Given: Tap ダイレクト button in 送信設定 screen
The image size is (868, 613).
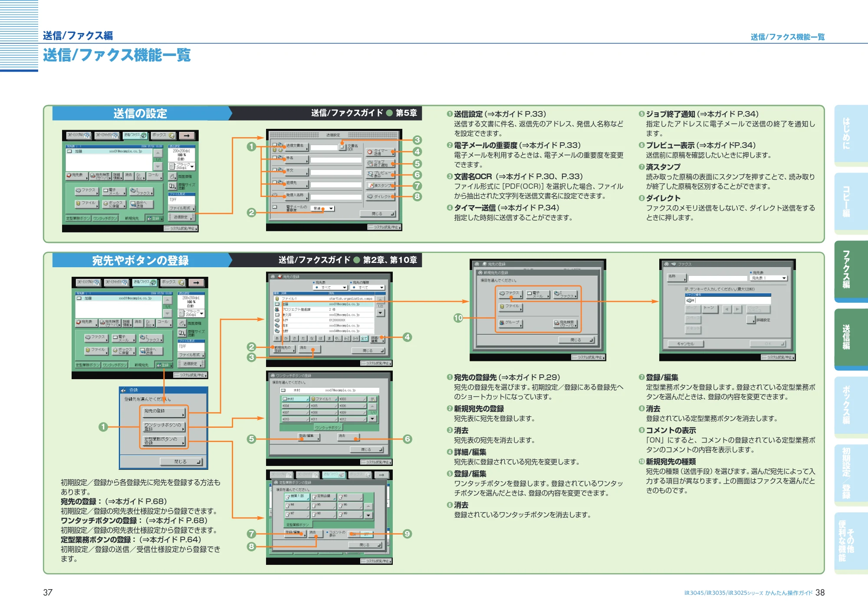Looking at the screenshot, I should (380, 197).
